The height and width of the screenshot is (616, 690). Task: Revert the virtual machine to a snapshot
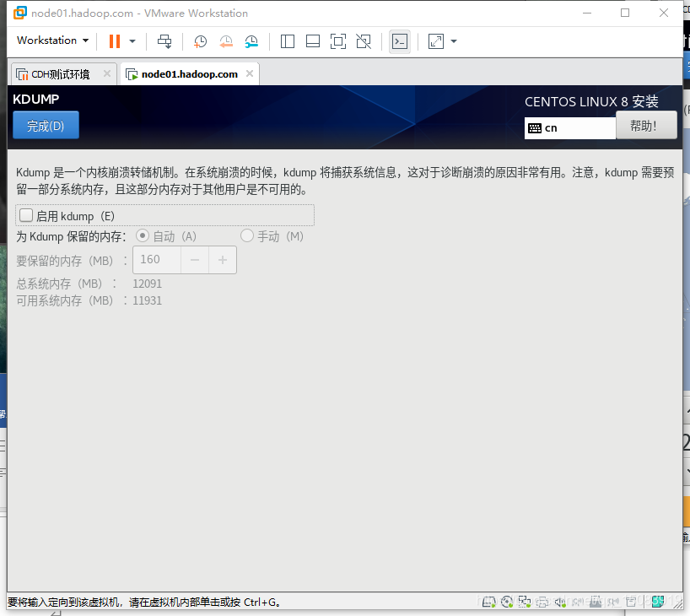[x=226, y=41]
